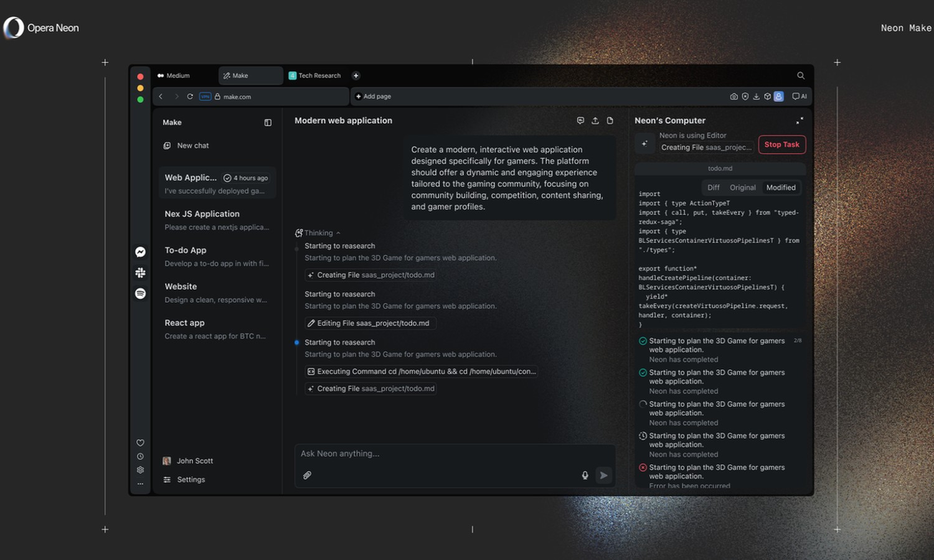This screenshot has width=934, height=560.
Task: Select the Diff view toggle
Action: coord(713,187)
